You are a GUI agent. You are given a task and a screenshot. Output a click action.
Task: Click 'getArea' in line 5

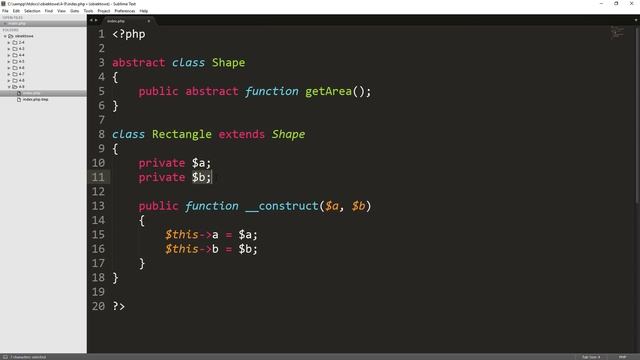pos(329,91)
